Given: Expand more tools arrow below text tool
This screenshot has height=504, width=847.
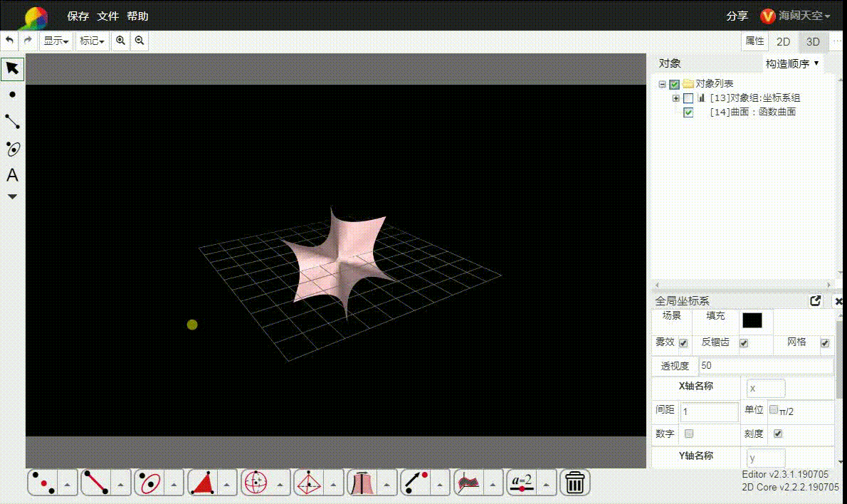Looking at the screenshot, I should coord(12,196).
